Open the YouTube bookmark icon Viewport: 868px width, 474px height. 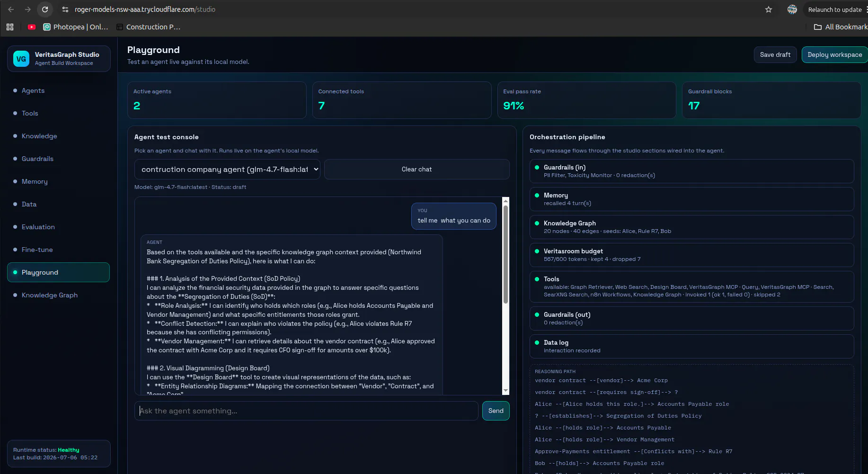point(32,27)
